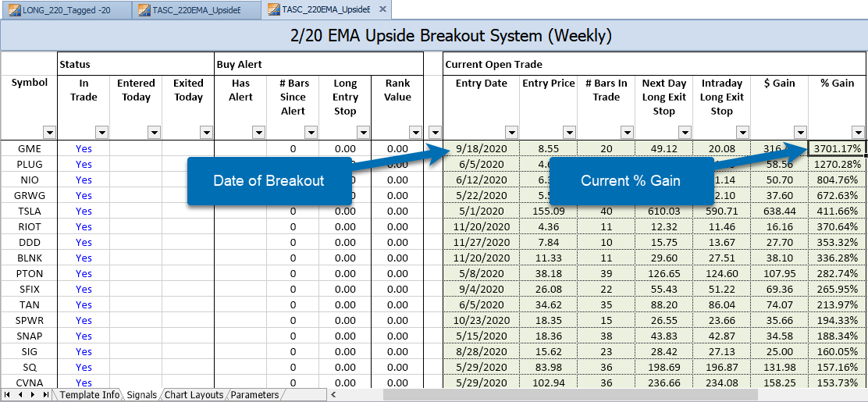This screenshot has width=868, height=402.
Task: Click the 9/18/2020 entry date cell
Action: 481,148
